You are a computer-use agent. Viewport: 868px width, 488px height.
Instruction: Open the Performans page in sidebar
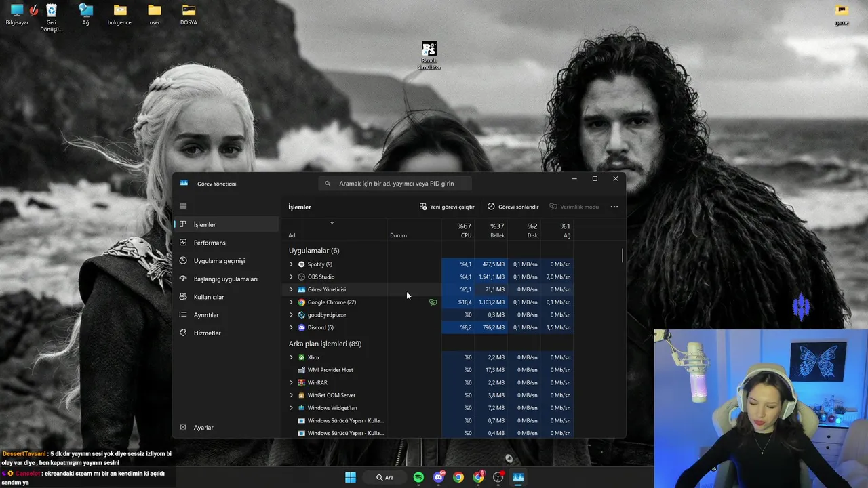(226, 243)
